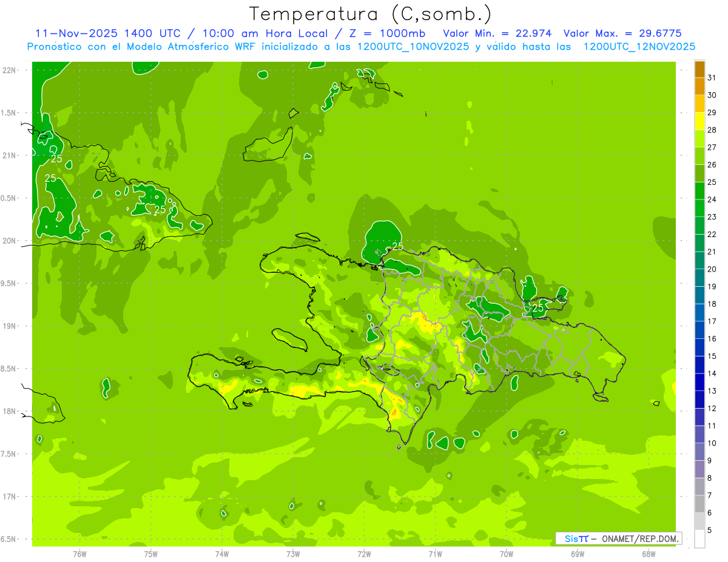Click the 72W longitude axis label

pyautogui.click(x=365, y=554)
